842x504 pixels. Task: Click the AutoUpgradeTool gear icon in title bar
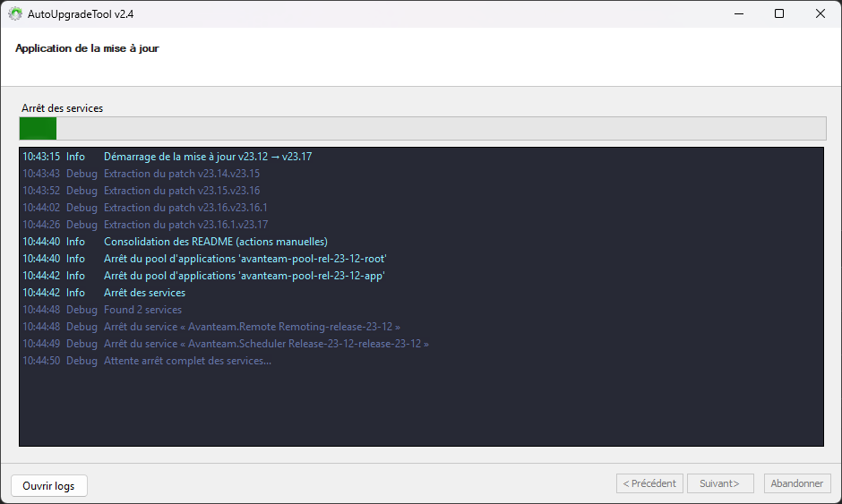15,14
